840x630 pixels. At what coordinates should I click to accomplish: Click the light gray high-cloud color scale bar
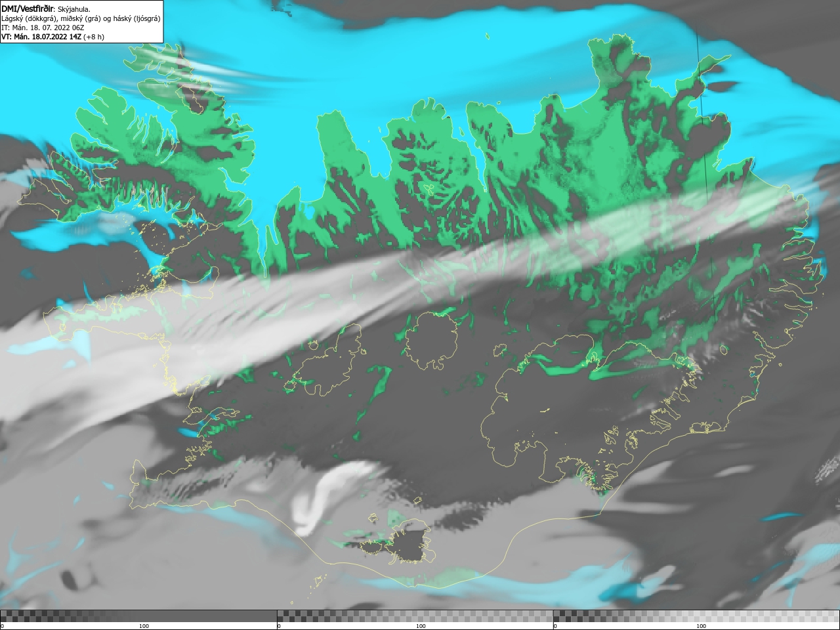click(696, 616)
